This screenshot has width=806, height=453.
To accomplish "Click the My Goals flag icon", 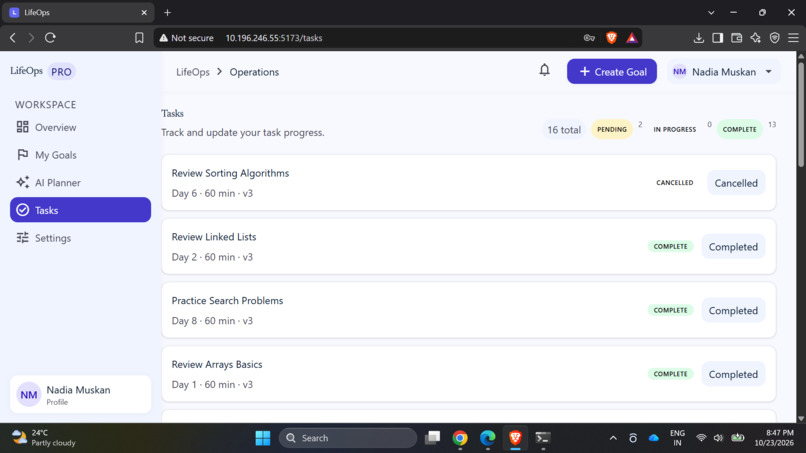I will (x=23, y=154).
